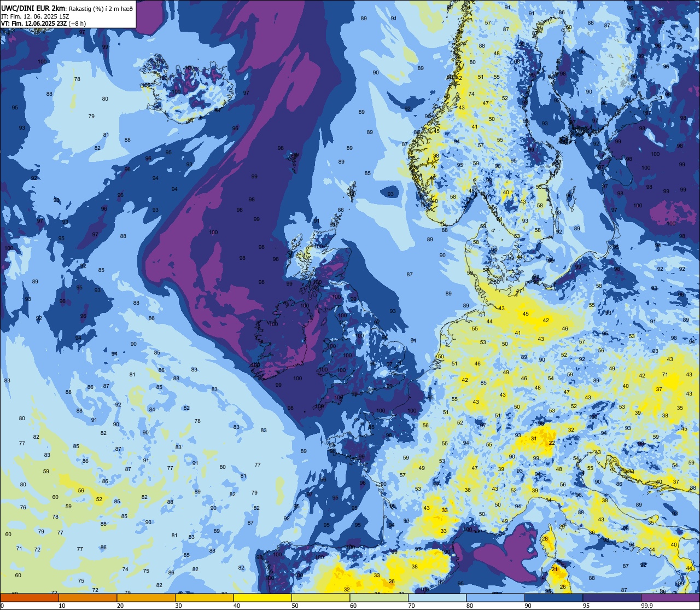Screen dimensions: 700x610
Task: Pick the medium blue 80–90 legend swatch
Action: click(x=495, y=598)
